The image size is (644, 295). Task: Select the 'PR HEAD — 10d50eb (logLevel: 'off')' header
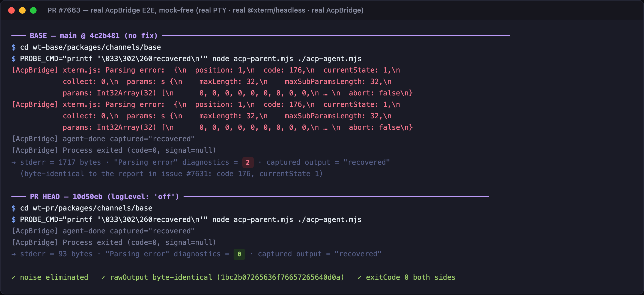click(x=104, y=197)
